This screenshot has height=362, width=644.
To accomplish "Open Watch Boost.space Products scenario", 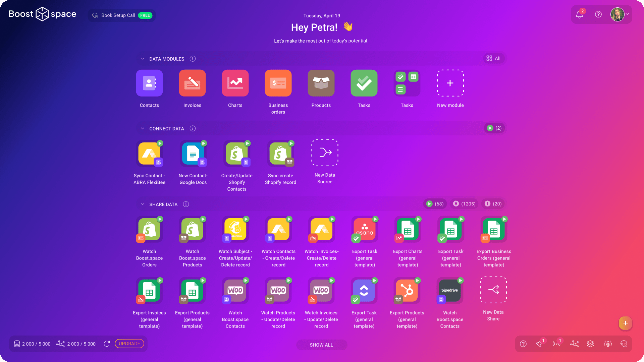I will point(192,229).
